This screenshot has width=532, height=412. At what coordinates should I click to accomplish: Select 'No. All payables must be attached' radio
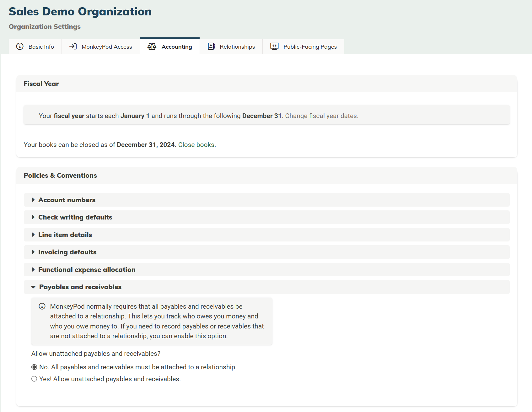click(34, 367)
